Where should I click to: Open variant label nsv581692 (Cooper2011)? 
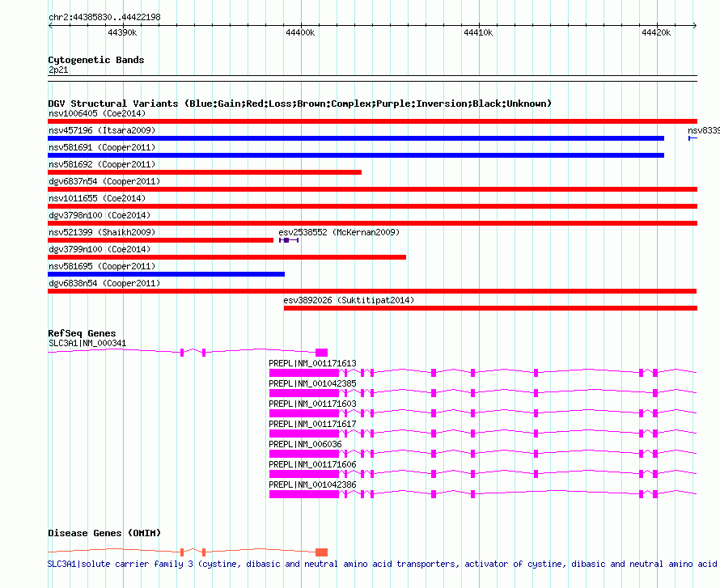[x=102, y=164]
